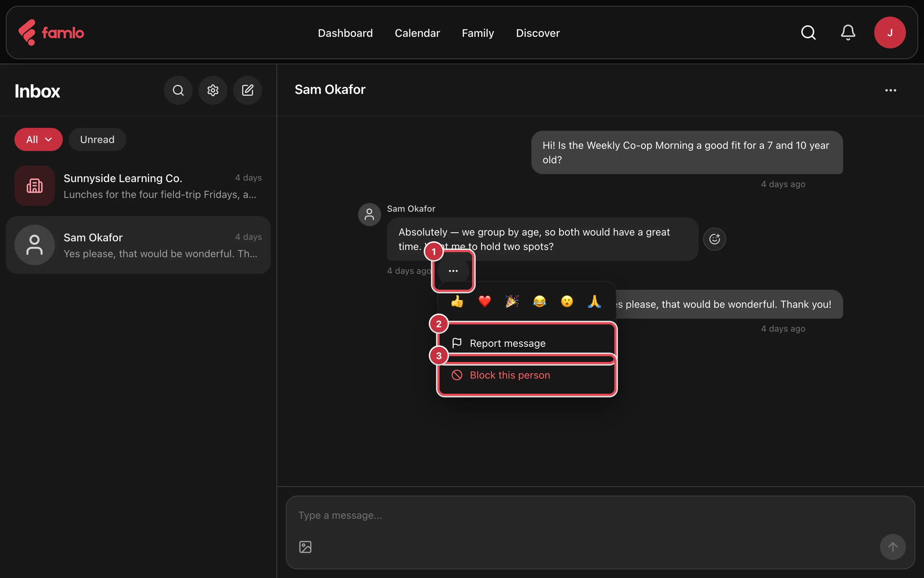
Task: React with praying hands emoji
Action: pos(594,302)
